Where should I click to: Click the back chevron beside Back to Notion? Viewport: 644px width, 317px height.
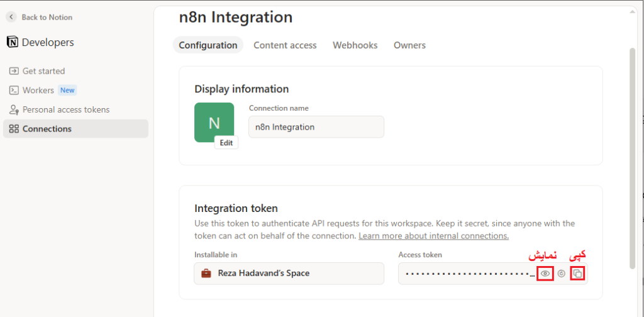(11, 17)
